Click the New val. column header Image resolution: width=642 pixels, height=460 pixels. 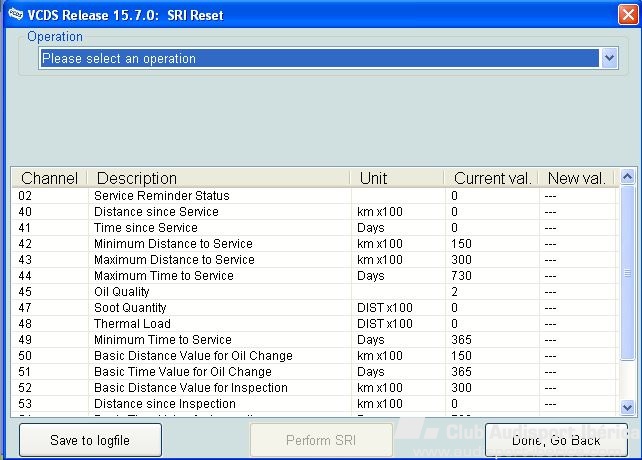click(576, 178)
